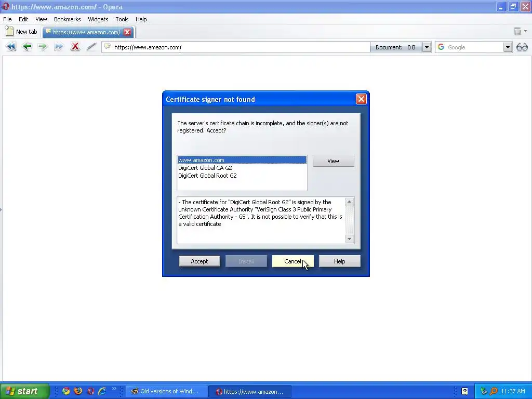Click the scroll up arrow in message box
This screenshot has width=532, height=399.
click(x=349, y=202)
